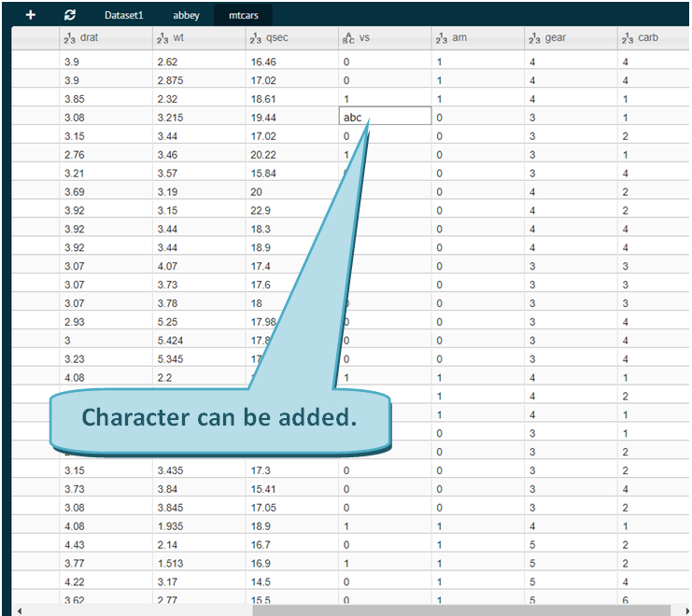
Task: Select the qsec cell 17.3
Action: 292,470
